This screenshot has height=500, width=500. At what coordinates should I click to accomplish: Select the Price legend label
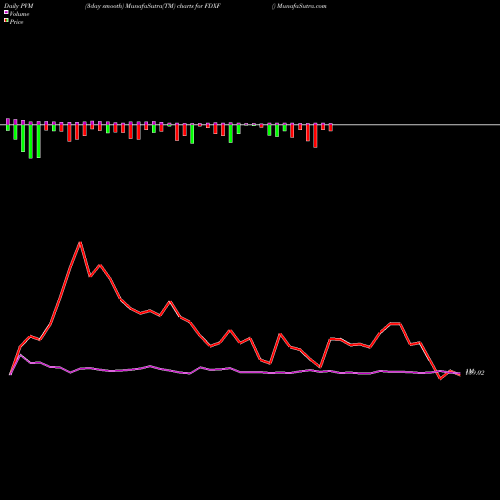[x=16, y=22]
